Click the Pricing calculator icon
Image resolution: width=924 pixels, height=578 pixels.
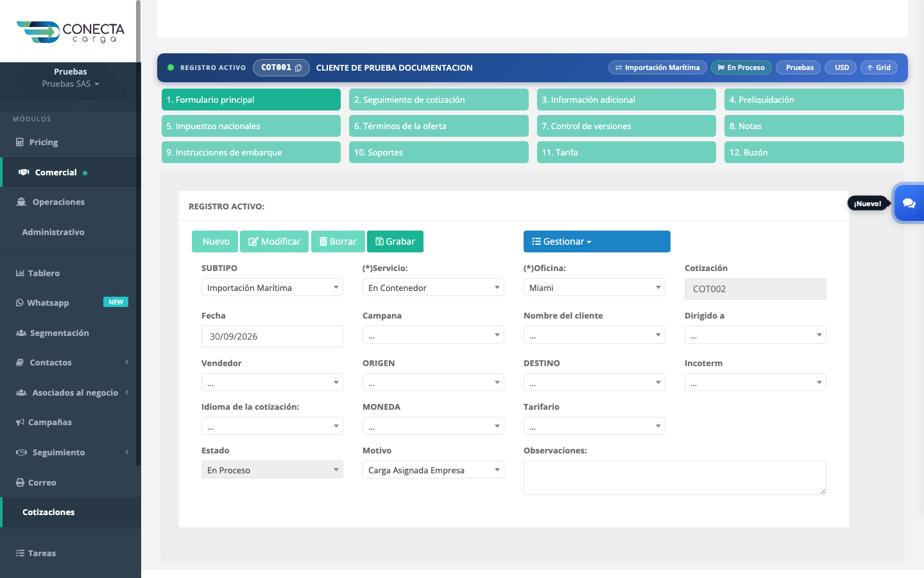tap(20, 142)
